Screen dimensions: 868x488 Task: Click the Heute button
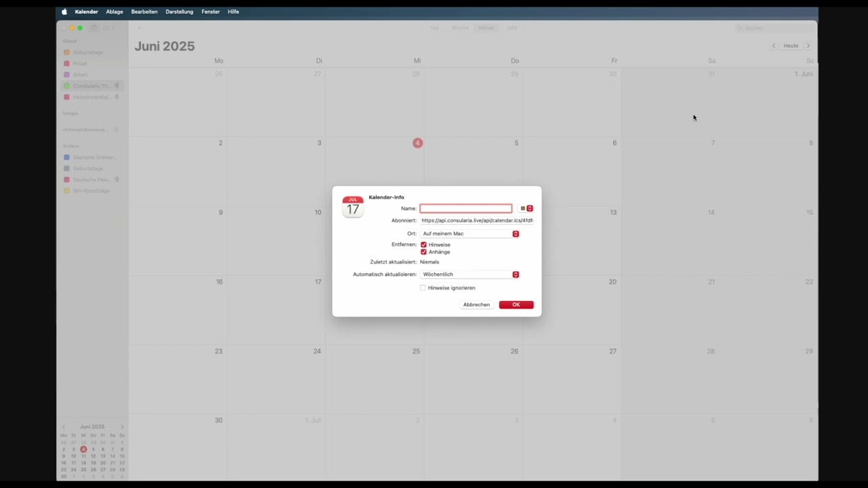pyautogui.click(x=791, y=46)
